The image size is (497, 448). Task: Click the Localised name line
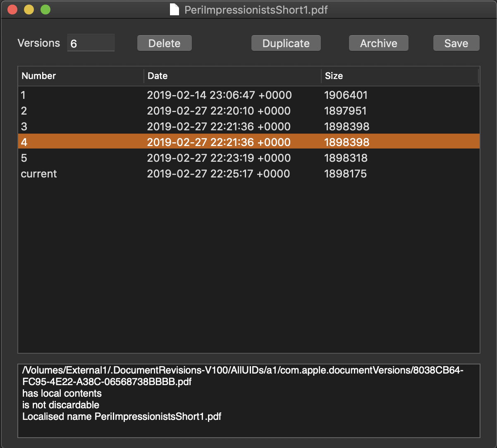[x=122, y=416]
